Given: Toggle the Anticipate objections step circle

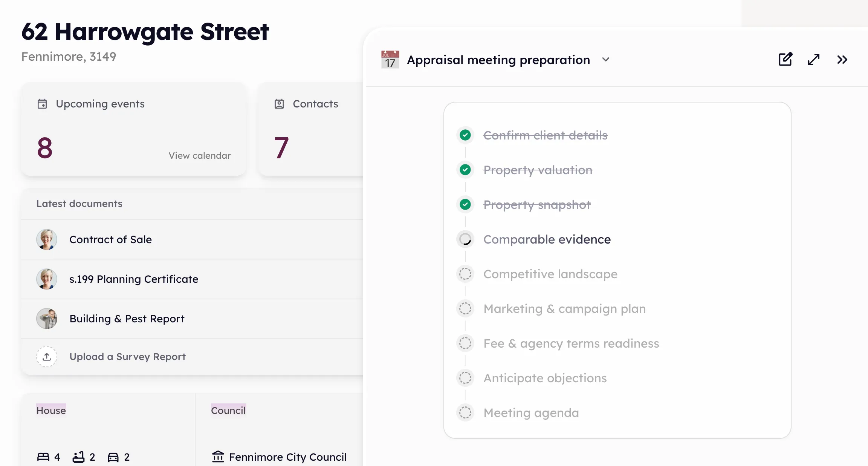Looking at the screenshot, I should [x=465, y=378].
